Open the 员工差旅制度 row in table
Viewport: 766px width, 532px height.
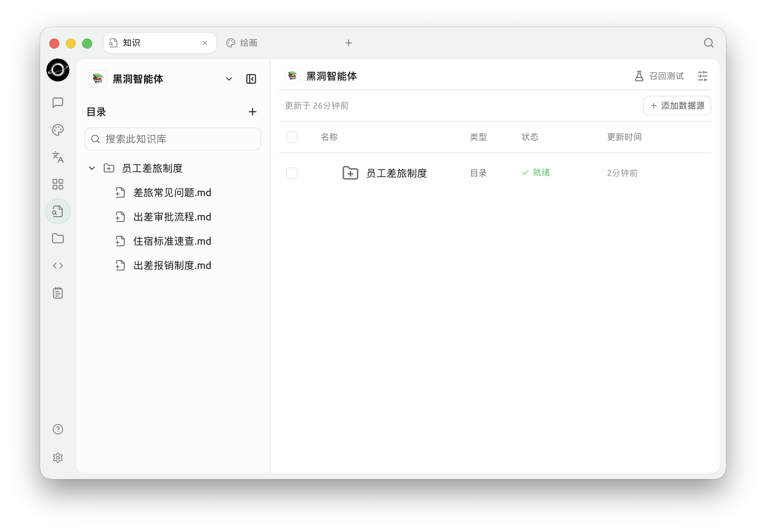click(495, 173)
